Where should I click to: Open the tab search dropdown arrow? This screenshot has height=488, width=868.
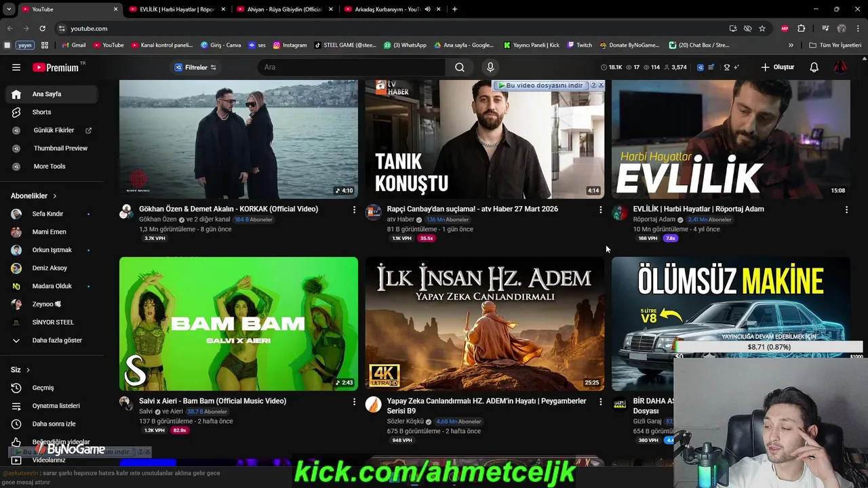(x=9, y=9)
